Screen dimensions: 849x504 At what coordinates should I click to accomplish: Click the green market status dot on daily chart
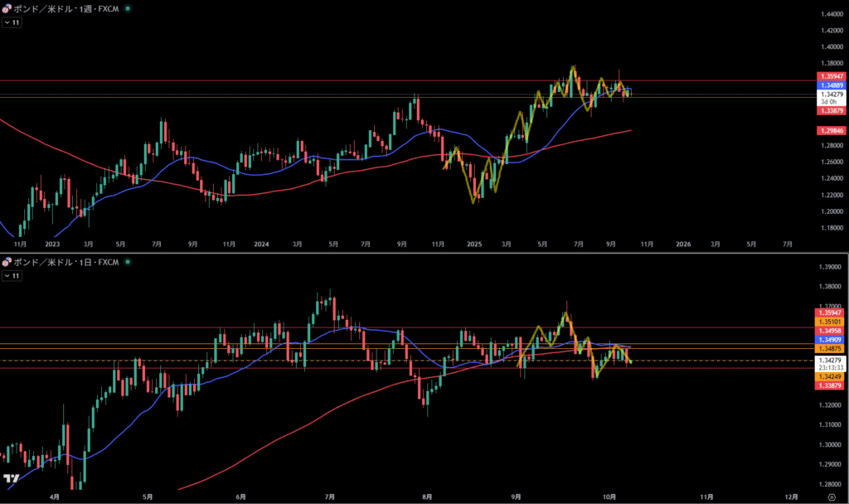pyautogui.click(x=127, y=262)
